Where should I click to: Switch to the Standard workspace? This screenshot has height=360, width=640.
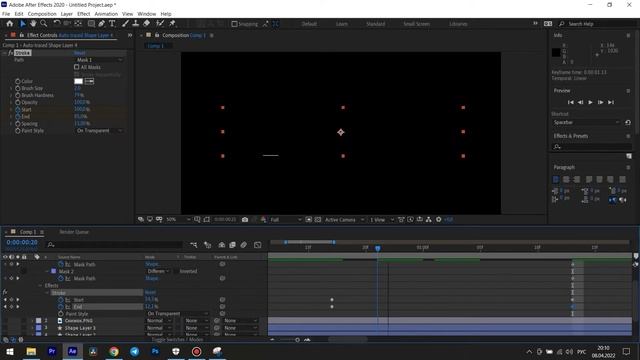(x=376, y=24)
